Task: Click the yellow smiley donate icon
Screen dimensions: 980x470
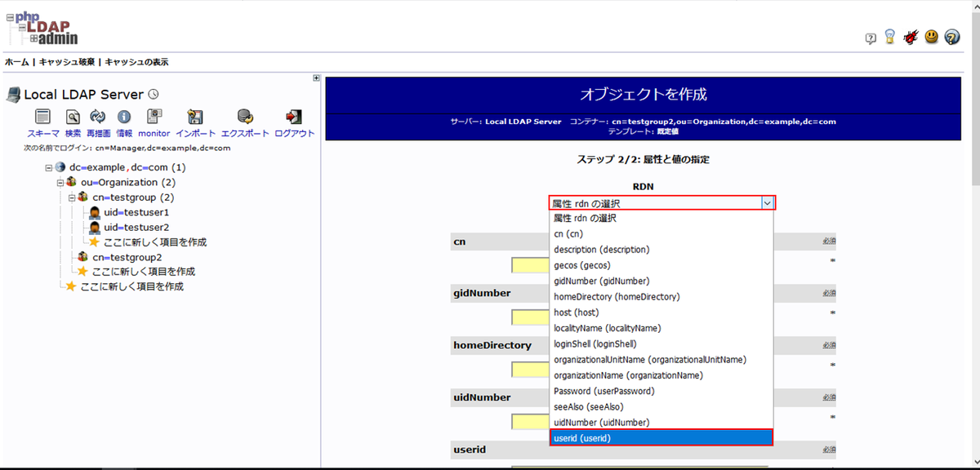Action: (x=932, y=37)
